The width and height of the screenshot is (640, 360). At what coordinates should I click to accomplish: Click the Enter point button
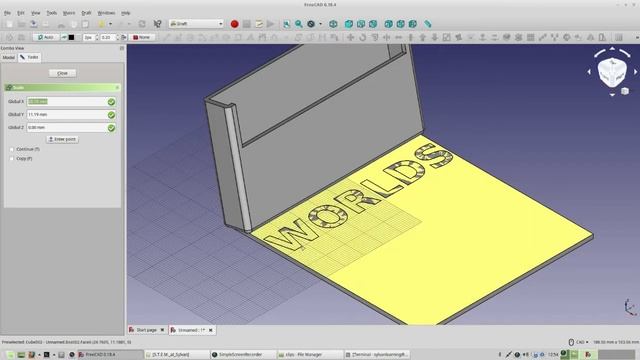click(x=62, y=140)
